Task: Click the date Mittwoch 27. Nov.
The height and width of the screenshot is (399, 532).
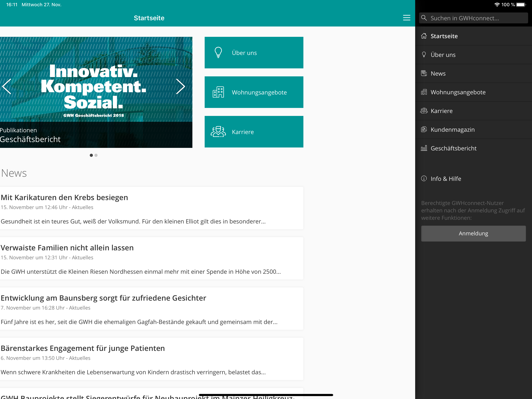Action: point(41,4)
